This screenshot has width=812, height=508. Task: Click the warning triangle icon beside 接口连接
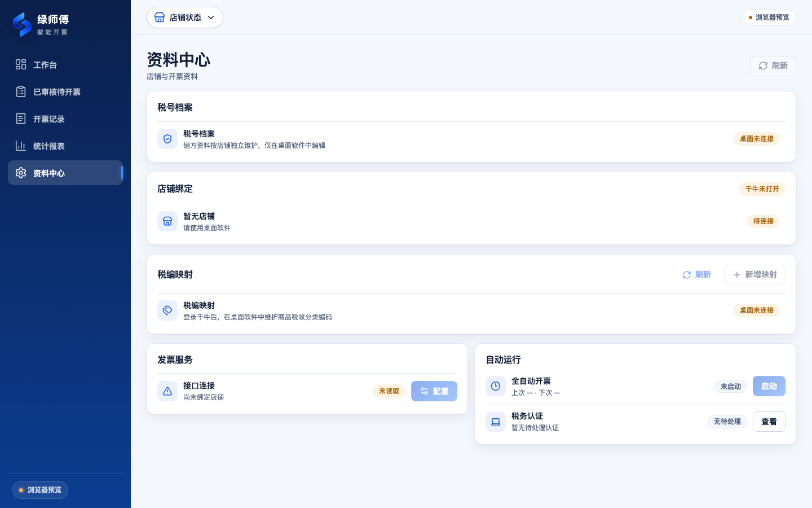167,391
